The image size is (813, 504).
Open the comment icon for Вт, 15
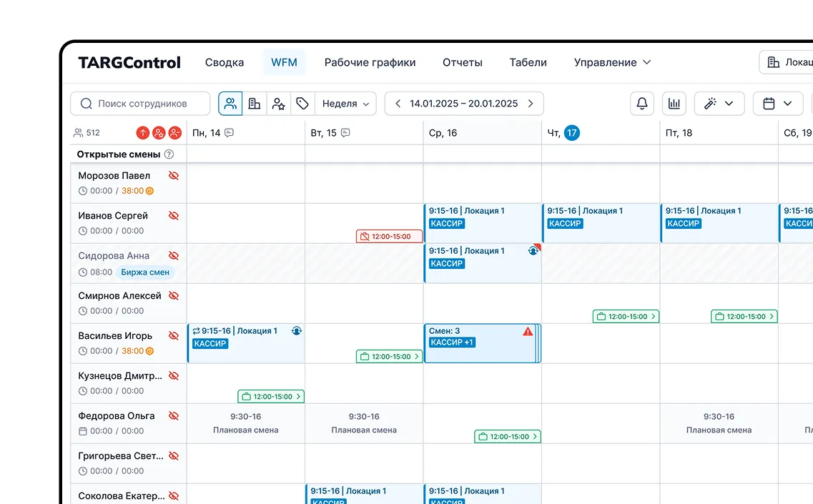point(345,133)
